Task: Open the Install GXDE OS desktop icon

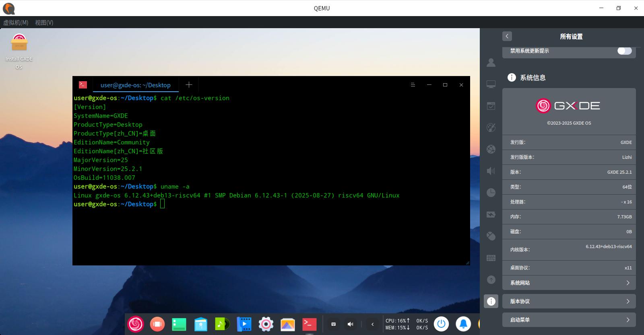Action: [x=19, y=51]
